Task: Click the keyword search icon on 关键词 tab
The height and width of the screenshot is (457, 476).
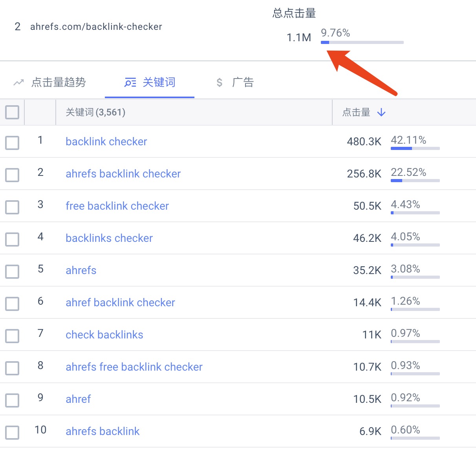Action: 130,82
